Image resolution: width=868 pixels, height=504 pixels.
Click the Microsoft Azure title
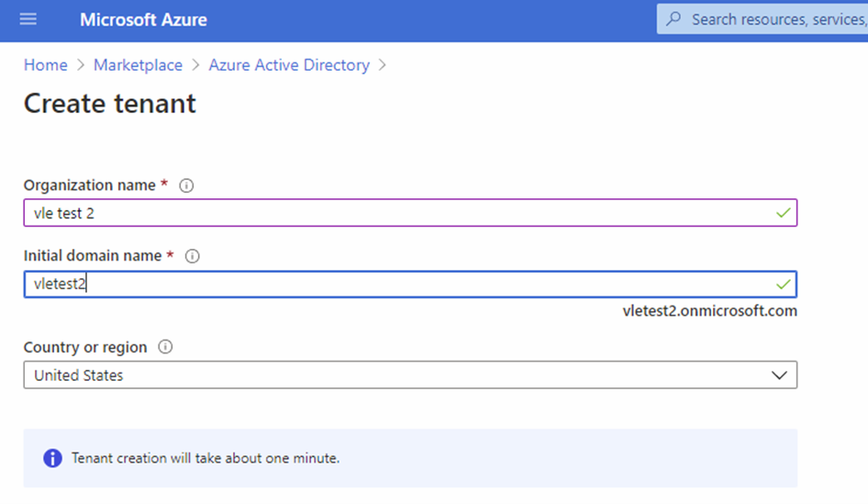[x=143, y=19]
